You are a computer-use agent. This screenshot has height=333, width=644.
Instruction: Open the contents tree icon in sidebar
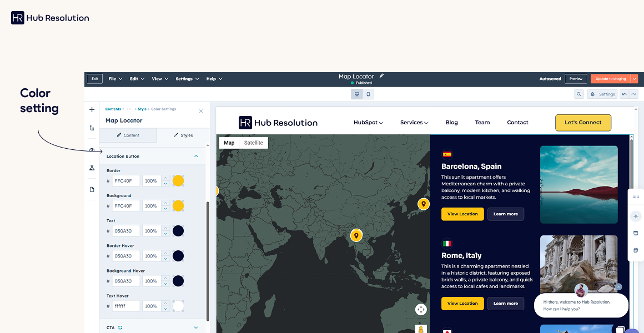[x=92, y=128]
